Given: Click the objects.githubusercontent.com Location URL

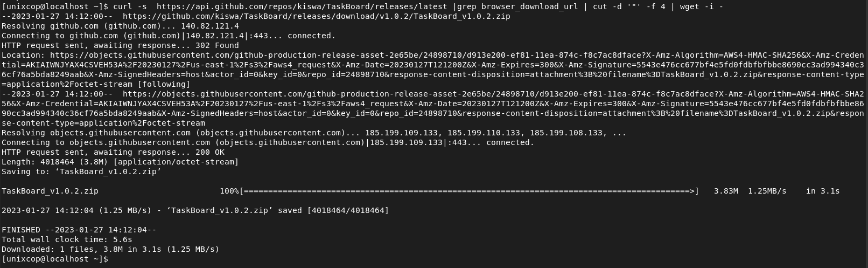Looking at the screenshot, I should (433, 70).
